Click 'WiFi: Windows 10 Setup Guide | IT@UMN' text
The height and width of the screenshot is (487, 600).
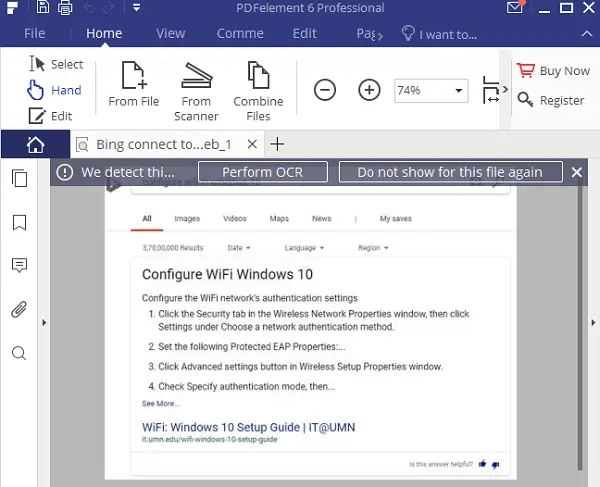click(x=248, y=427)
